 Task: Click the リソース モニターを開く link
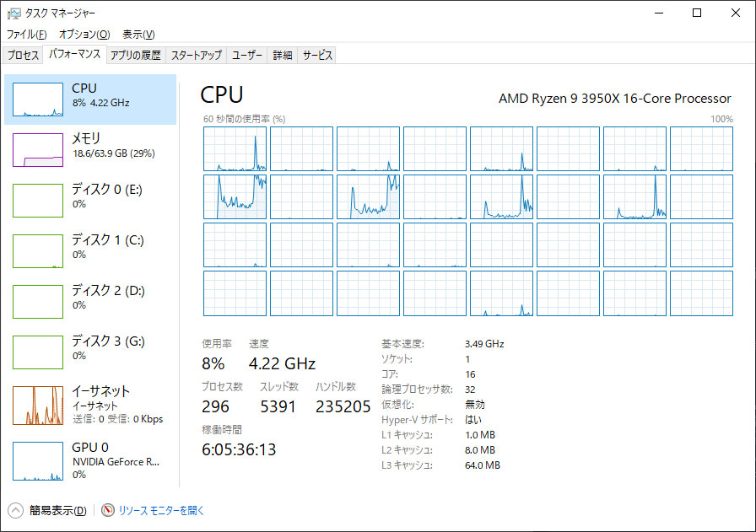(x=161, y=510)
